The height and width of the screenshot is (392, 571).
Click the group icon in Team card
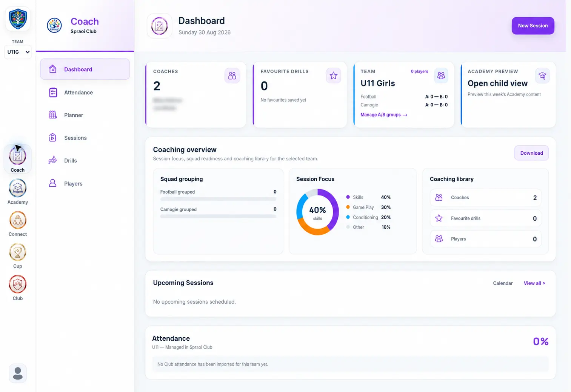pos(441,76)
